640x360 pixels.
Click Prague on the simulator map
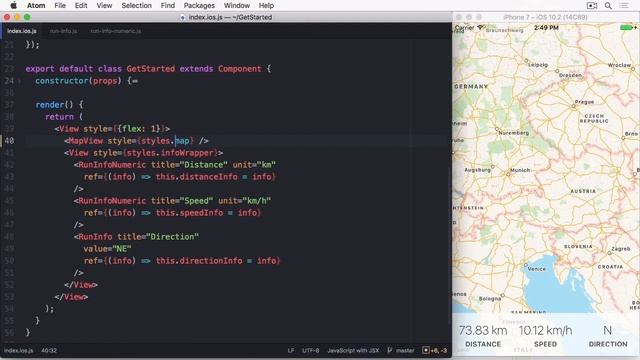point(584,102)
